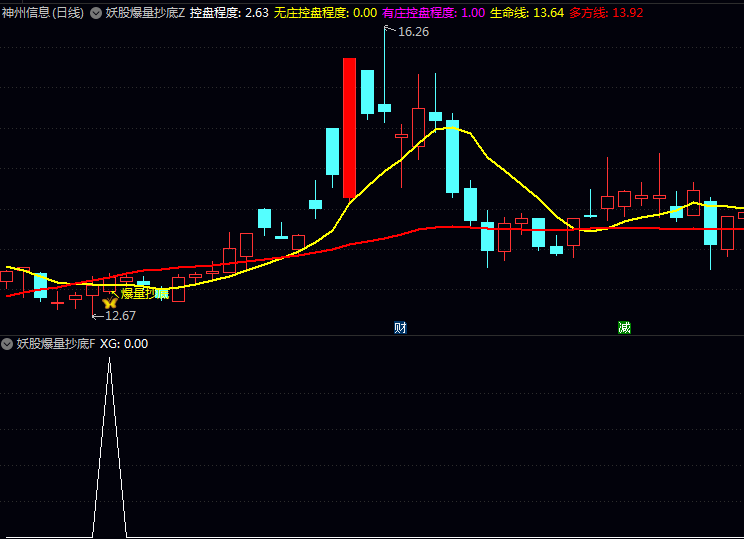Click 无庄控盘程度: 0.00 label
The image size is (744, 539).
(x=326, y=13)
